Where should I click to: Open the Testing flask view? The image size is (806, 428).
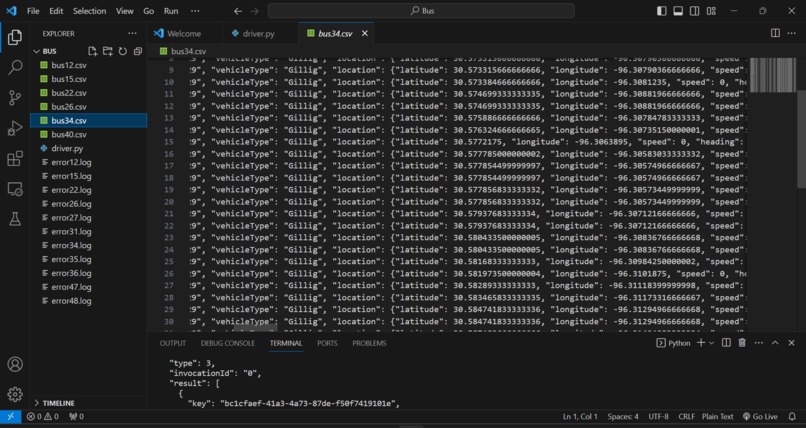pyautogui.click(x=15, y=219)
